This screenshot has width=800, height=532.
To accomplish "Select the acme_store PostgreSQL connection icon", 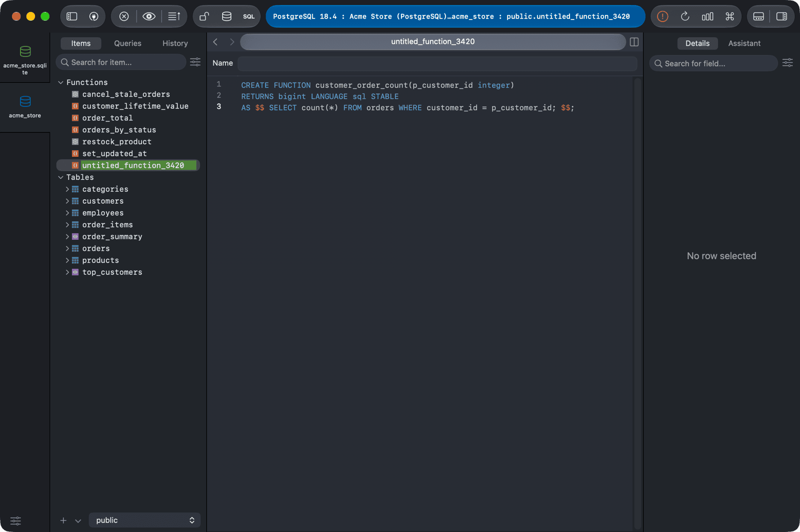I will (25, 101).
